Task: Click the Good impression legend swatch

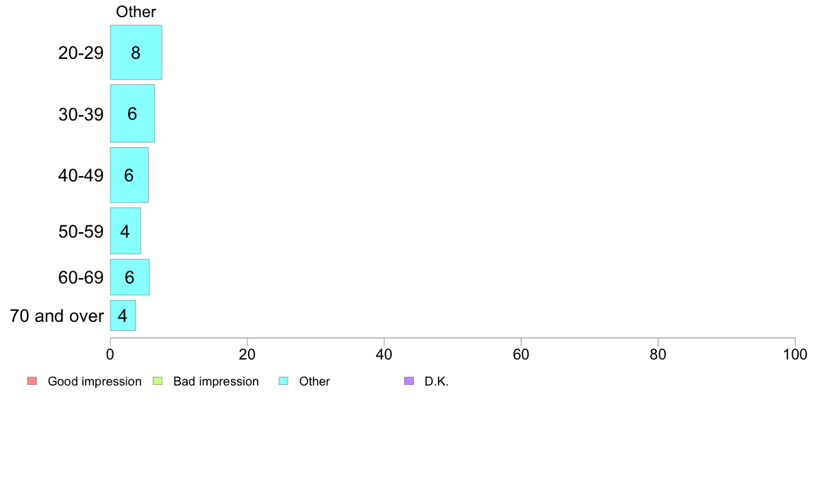Action: tap(32, 381)
